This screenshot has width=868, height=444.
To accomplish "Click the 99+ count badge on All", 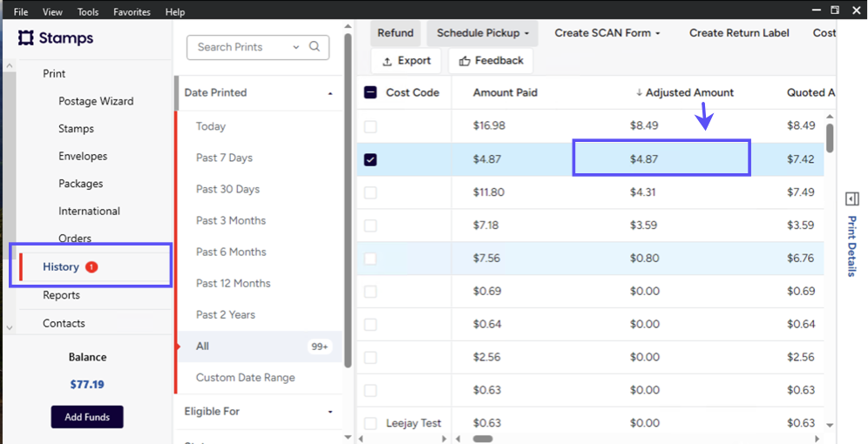I will tap(319, 346).
